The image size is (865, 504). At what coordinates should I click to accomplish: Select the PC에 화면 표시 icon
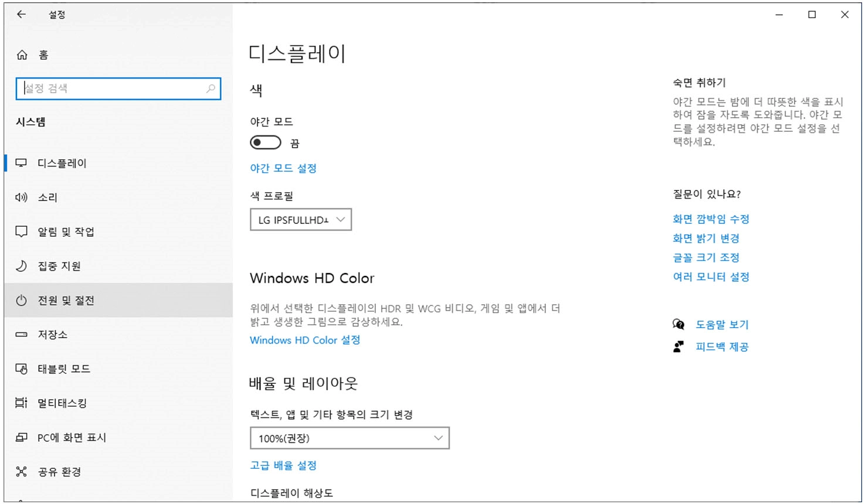click(22, 437)
